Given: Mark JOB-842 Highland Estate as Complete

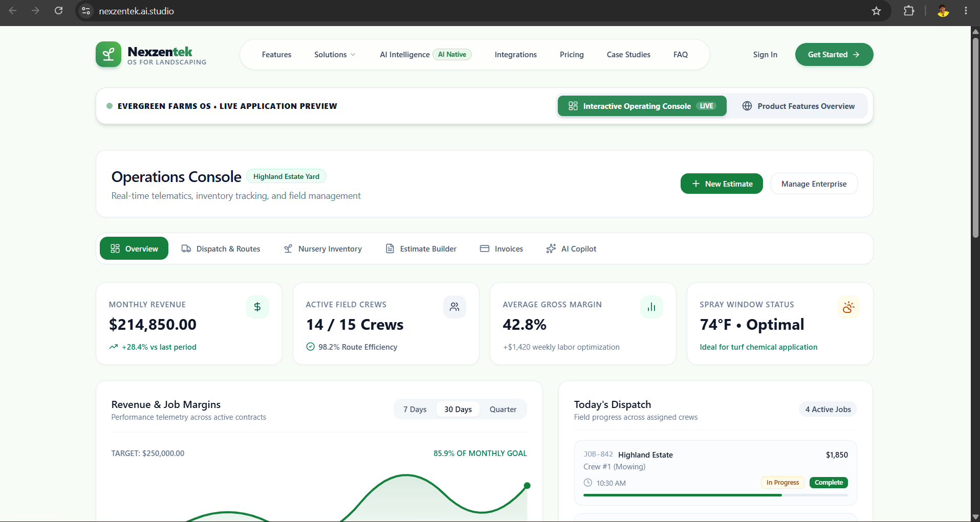Looking at the screenshot, I should (x=829, y=483).
